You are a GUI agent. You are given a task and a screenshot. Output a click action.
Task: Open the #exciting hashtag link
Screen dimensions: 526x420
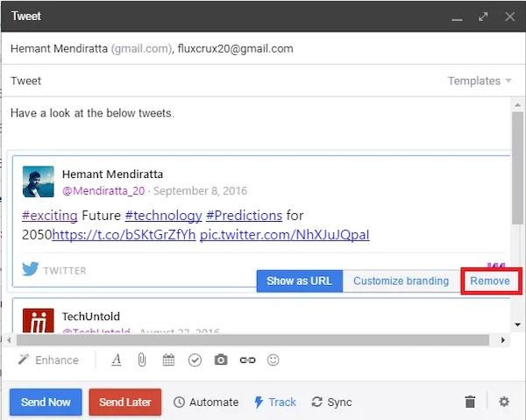[x=50, y=216]
